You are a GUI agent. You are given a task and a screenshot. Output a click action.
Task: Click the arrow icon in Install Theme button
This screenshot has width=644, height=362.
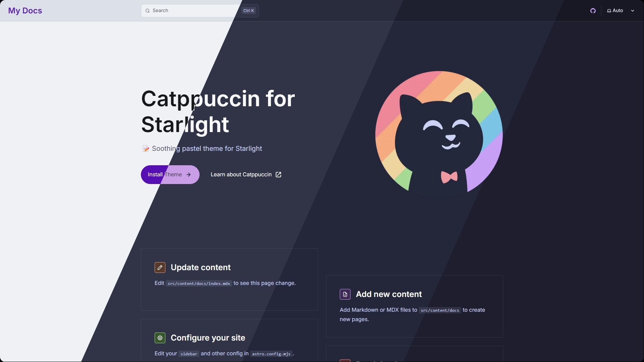pos(189,175)
